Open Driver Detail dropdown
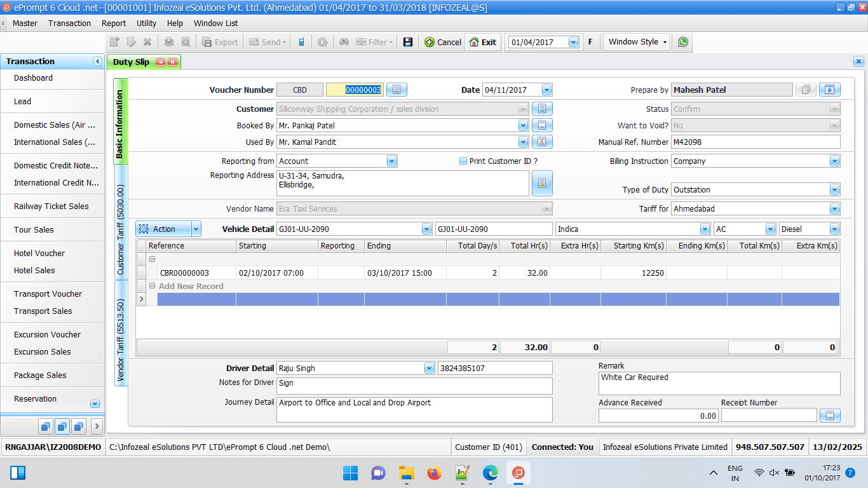This screenshot has width=868, height=488. click(429, 368)
